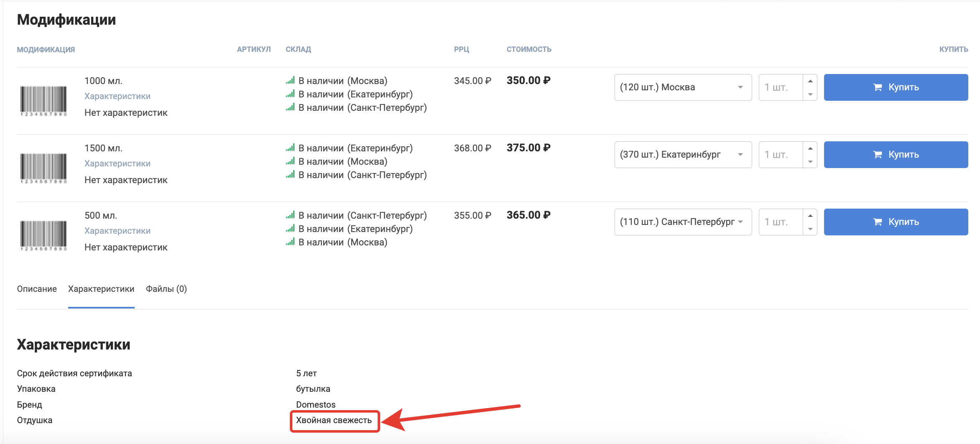
Task: Increase quantity for 1000 мл. using up arrow
Action: (x=810, y=81)
